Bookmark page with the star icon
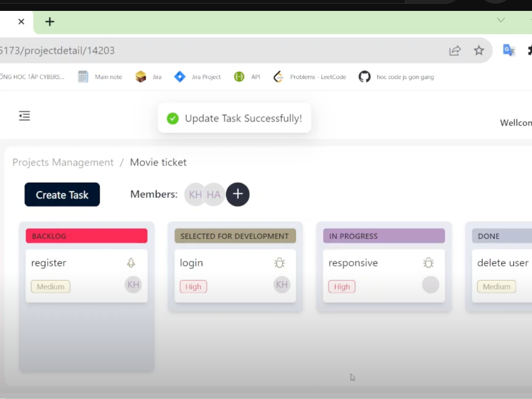Image resolution: width=532 pixels, height=399 pixels. click(x=479, y=50)
